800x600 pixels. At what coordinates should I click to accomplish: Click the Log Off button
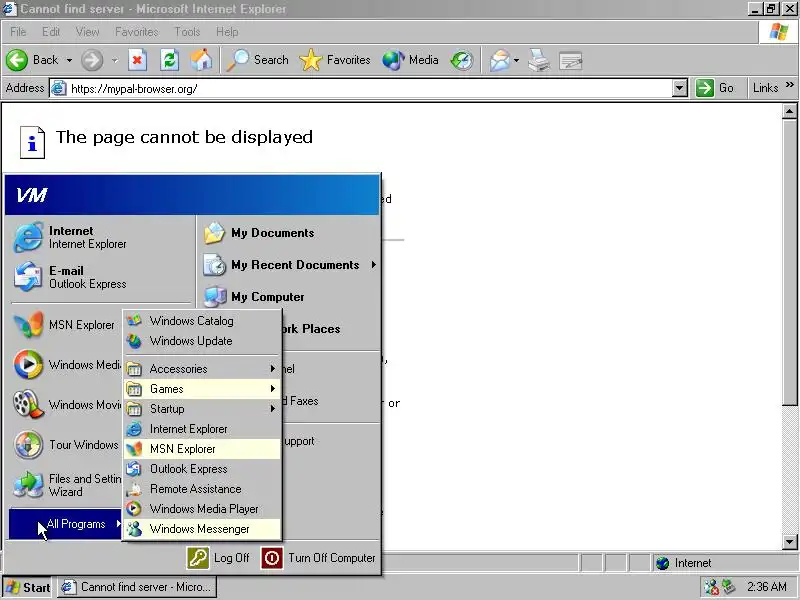[218, 558]
